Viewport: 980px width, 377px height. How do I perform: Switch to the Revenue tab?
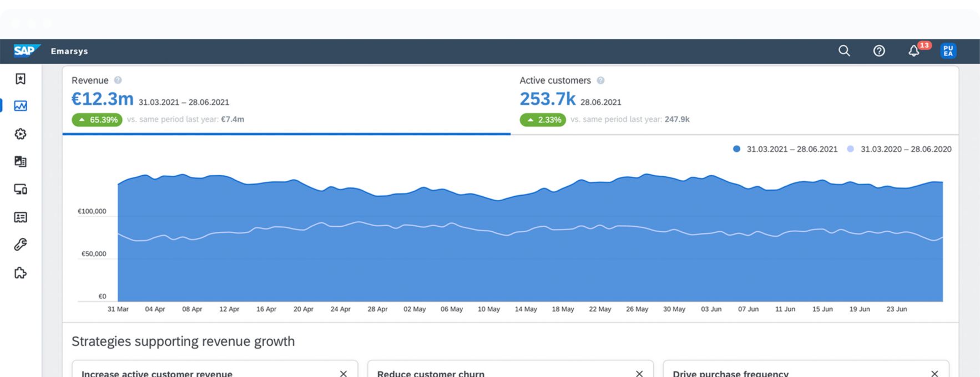286,100
